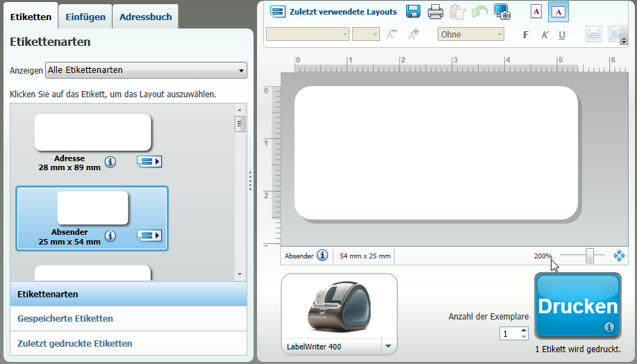Click the vertical alignment icon
Image resolution: width=637 pixels, height=364 pixels.
pos(593,35)
